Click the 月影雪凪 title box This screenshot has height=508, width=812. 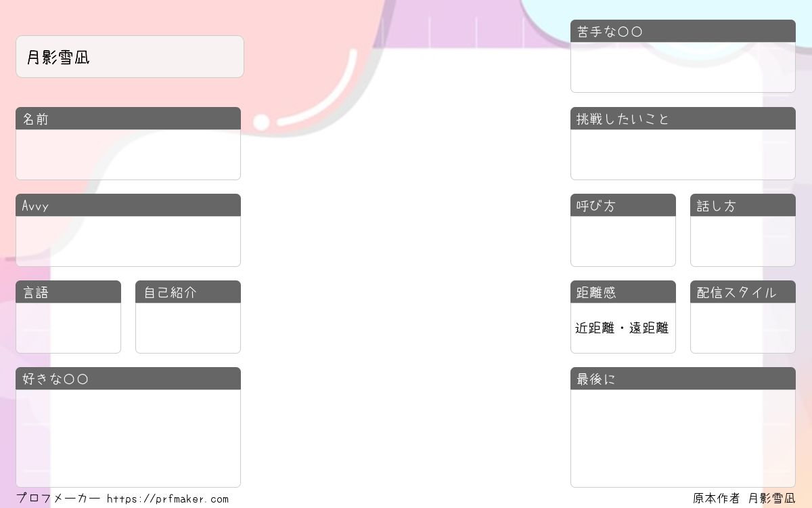pyautogui.click(x=130, y=57)
